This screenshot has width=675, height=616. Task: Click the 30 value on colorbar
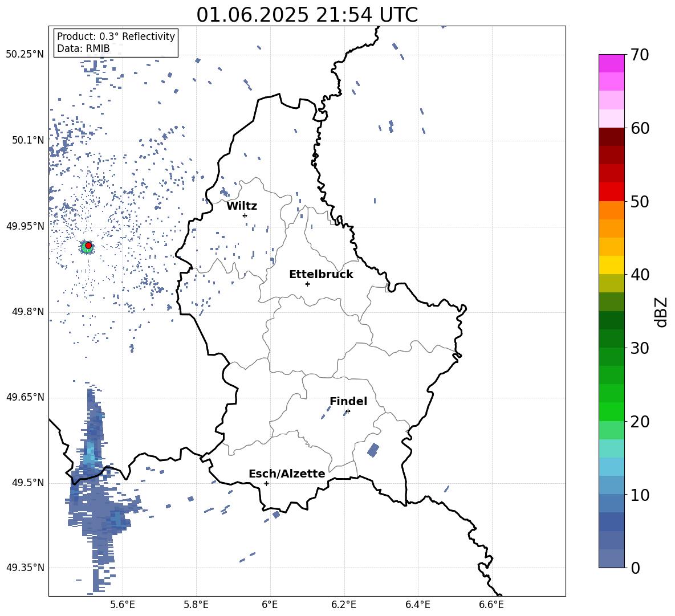pos(640,348)
